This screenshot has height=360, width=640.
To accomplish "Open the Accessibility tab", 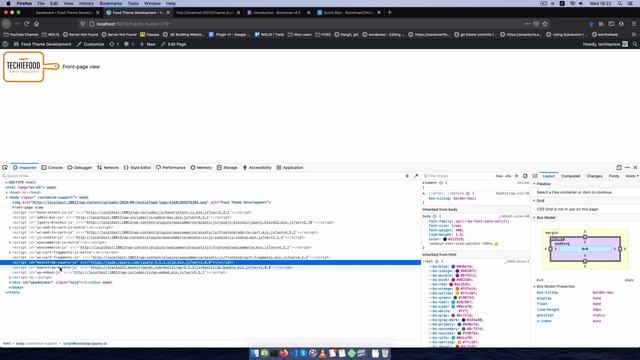I will coord(257,168).
